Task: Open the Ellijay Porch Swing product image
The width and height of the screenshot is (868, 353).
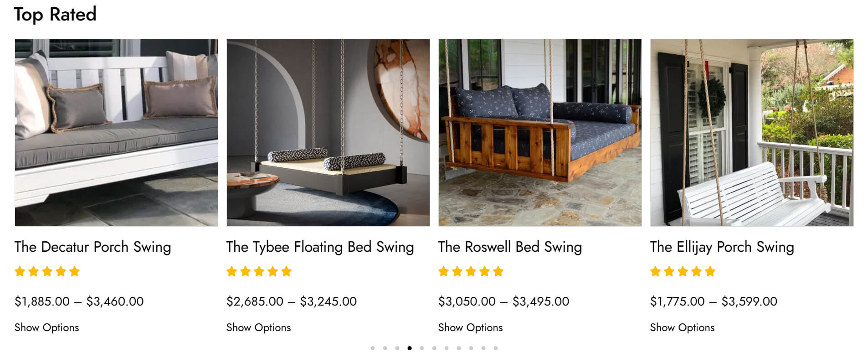Action: (752, 132)
